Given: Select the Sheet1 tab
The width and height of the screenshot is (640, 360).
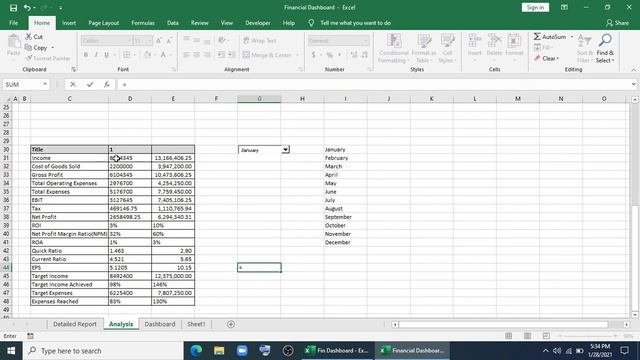Looking at the screenshot, I should [196, 324].
